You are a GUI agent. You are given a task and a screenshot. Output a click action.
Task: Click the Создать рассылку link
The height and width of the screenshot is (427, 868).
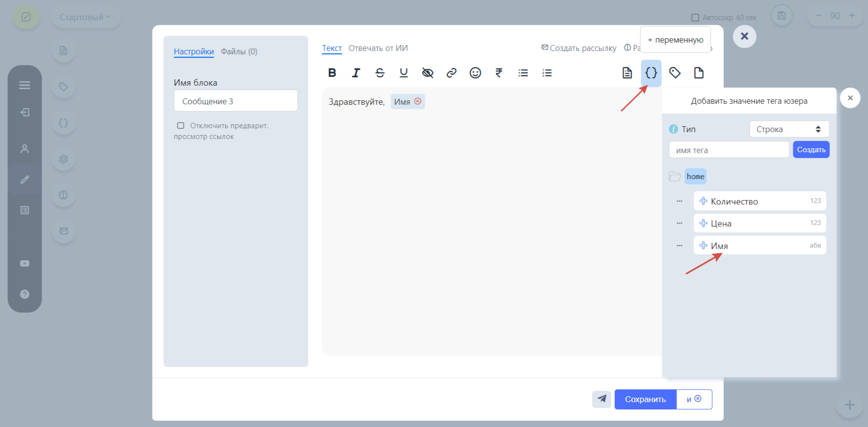579,48
